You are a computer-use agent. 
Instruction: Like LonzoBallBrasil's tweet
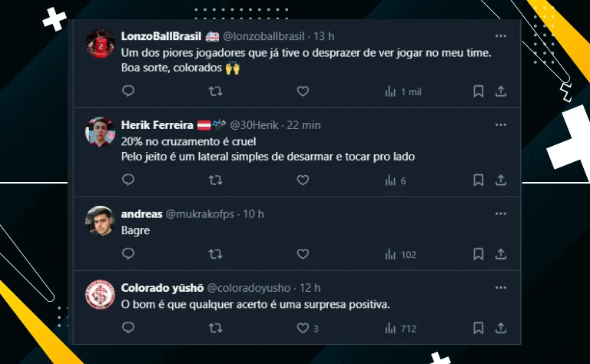[x=303, y=91]
